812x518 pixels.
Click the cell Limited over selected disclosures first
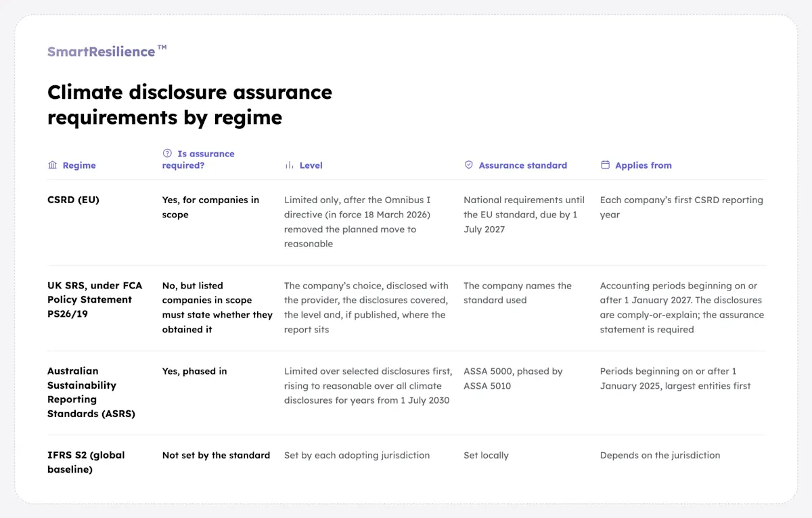coord(368,385)
